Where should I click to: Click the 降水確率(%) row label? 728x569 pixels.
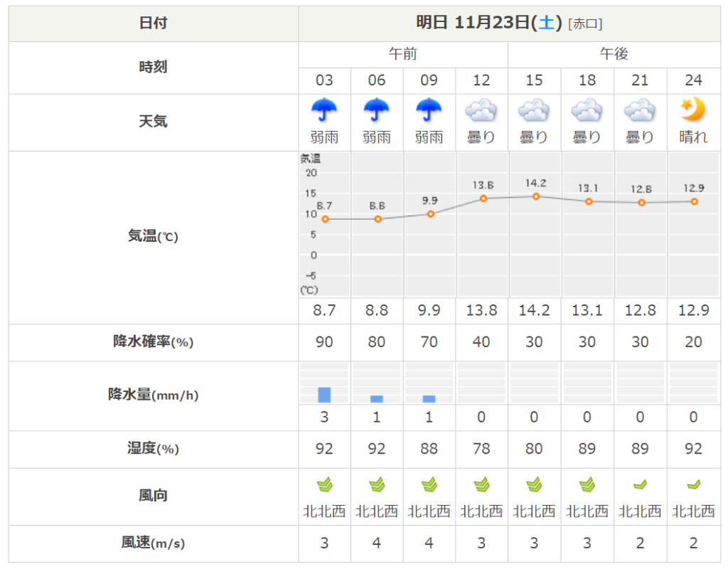[153, 342]
